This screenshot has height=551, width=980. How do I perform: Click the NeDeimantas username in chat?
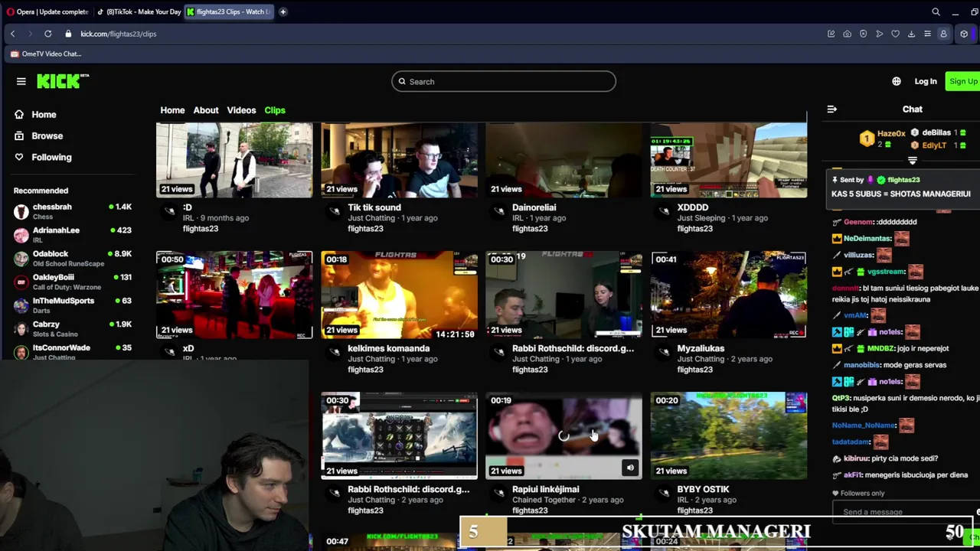(x=867, y=239)
